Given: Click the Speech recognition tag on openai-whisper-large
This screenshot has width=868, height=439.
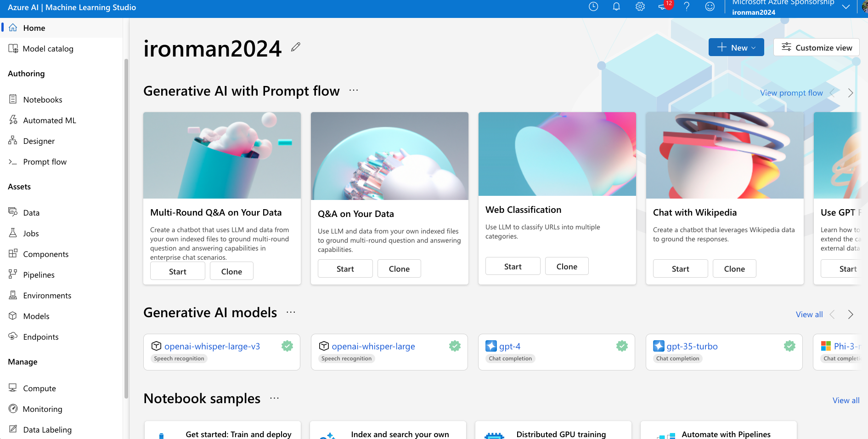Looking at the screenshot, I should [346, 359].
